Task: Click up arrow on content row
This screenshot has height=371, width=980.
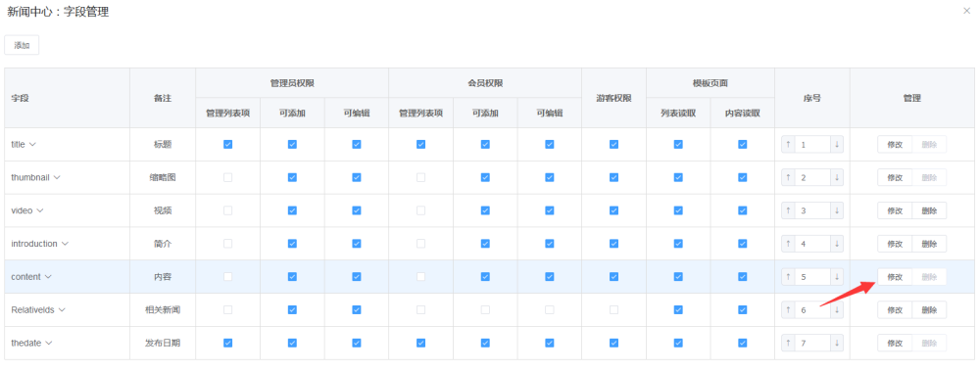Action: click(788, 277)
